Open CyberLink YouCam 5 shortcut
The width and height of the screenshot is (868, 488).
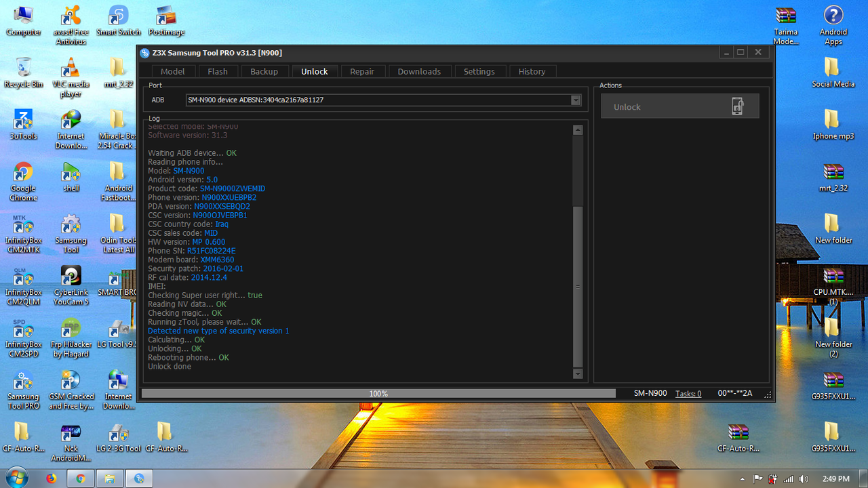point(71,286)
